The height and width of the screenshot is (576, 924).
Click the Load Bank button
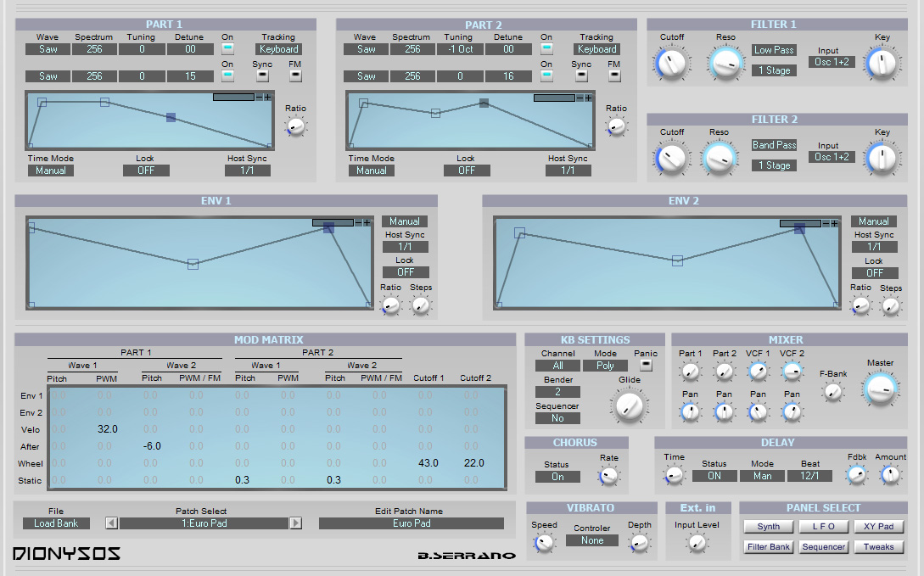pos(56,523)
